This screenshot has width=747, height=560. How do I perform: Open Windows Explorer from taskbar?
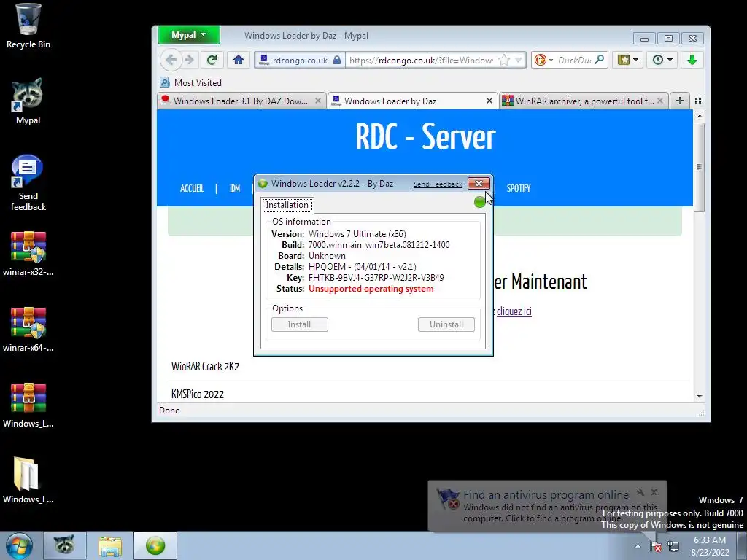point(111,545)
